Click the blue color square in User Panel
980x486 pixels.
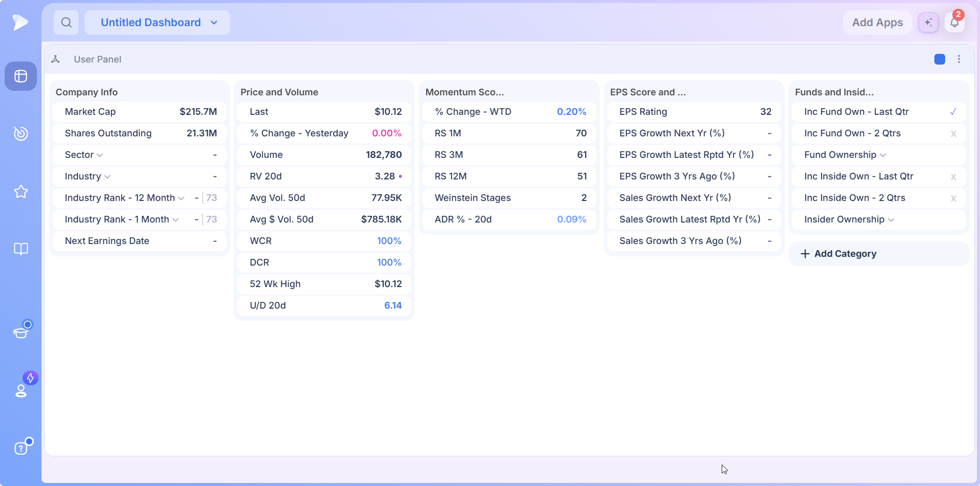coord(940,59)
